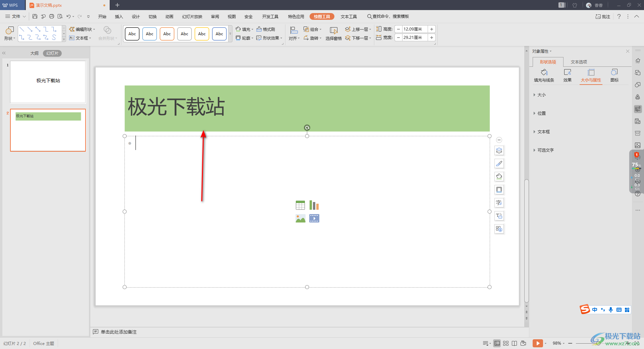This screenshot has height=349, width=644.
Task: Click the shape outline icon beside the placeholder
Action: tap(499, 190)
